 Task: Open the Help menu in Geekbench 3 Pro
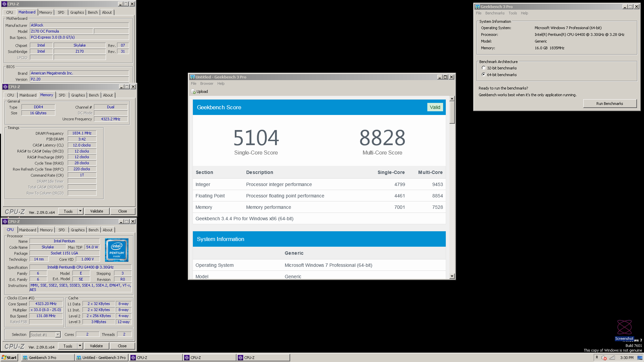click(x=524, y=13)
